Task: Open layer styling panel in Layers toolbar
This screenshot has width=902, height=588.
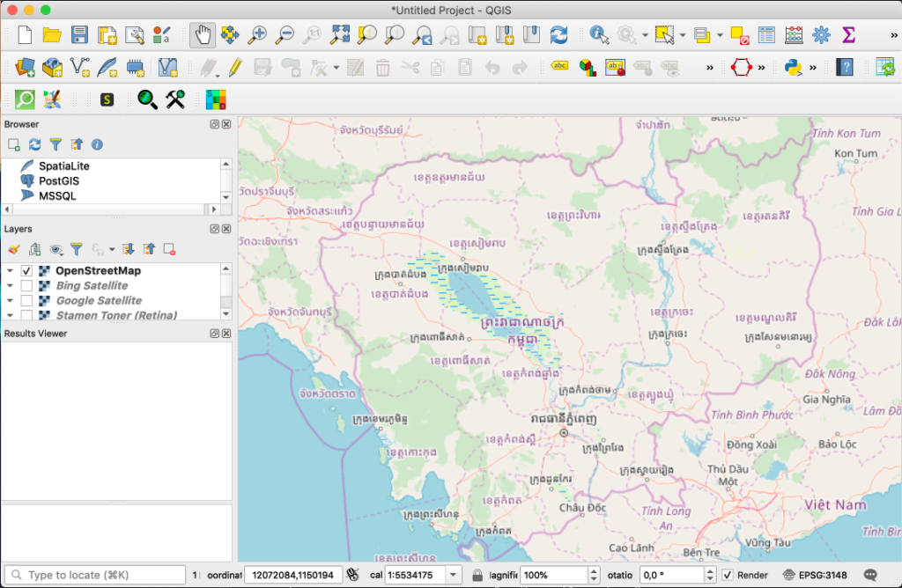Action: tap(14, 249)
